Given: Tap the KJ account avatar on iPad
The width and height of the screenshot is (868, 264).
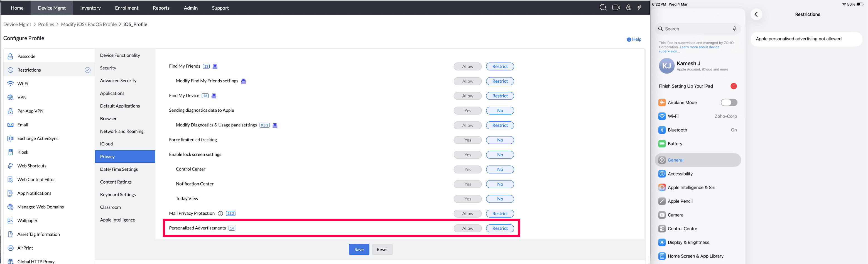Looking at the screenshot, I should (x=666, y=66).
